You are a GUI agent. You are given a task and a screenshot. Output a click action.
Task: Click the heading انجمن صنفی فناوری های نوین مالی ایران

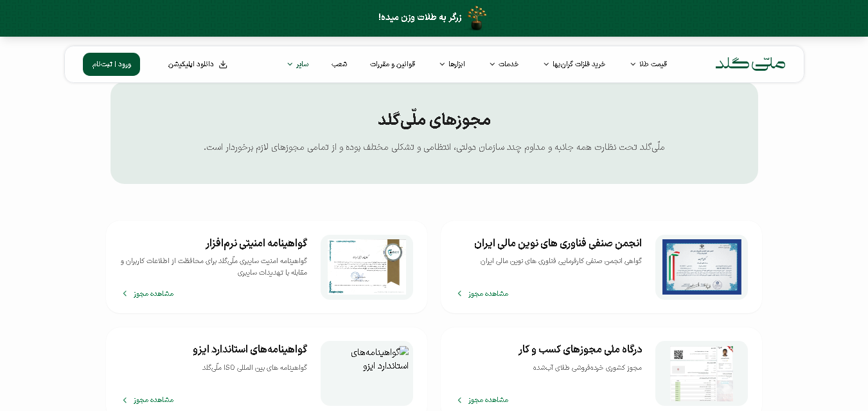(x=558, y=243)
